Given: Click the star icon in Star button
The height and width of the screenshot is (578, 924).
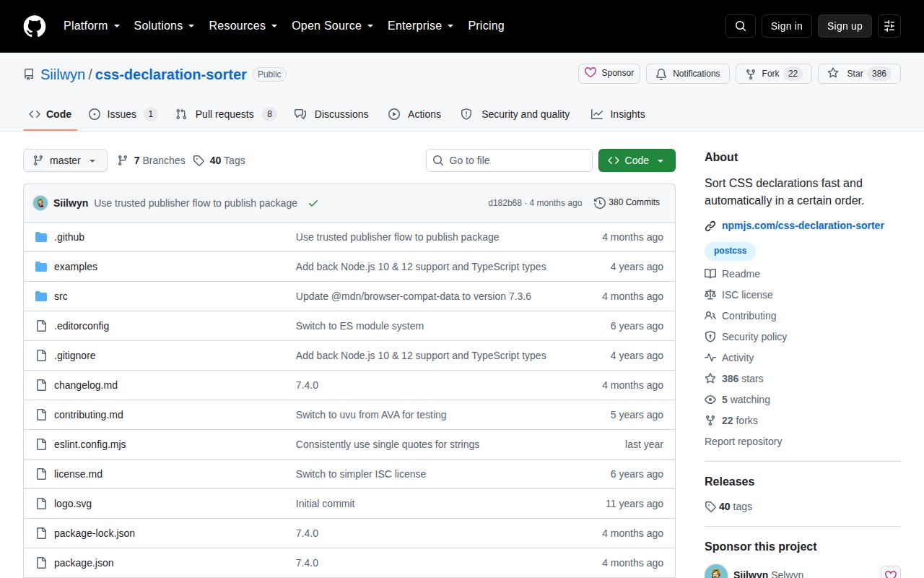Looking at the screenshot, I should 833,74.
